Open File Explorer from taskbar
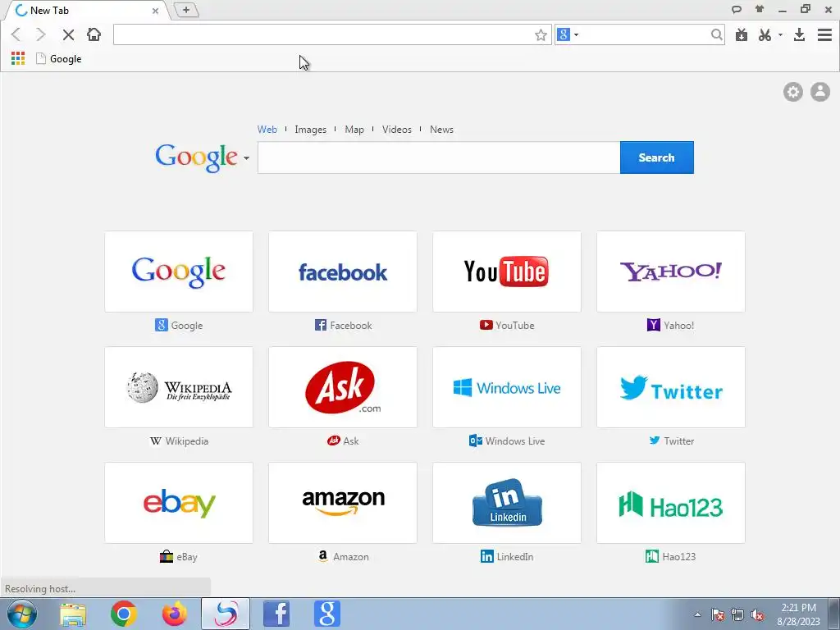The height and width of the screenshot is (630, 840). click(73, 614)
